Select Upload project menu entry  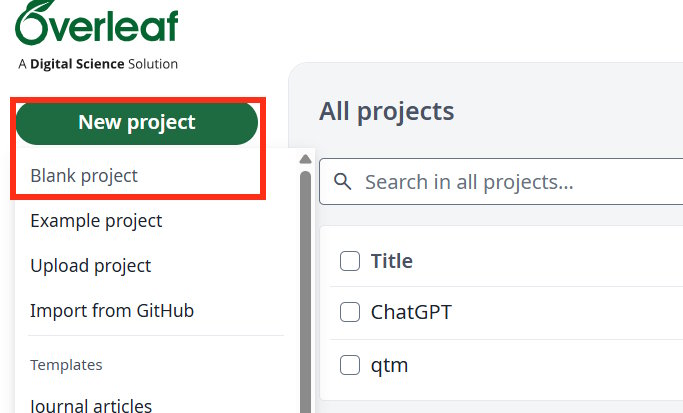coord(91,266)
